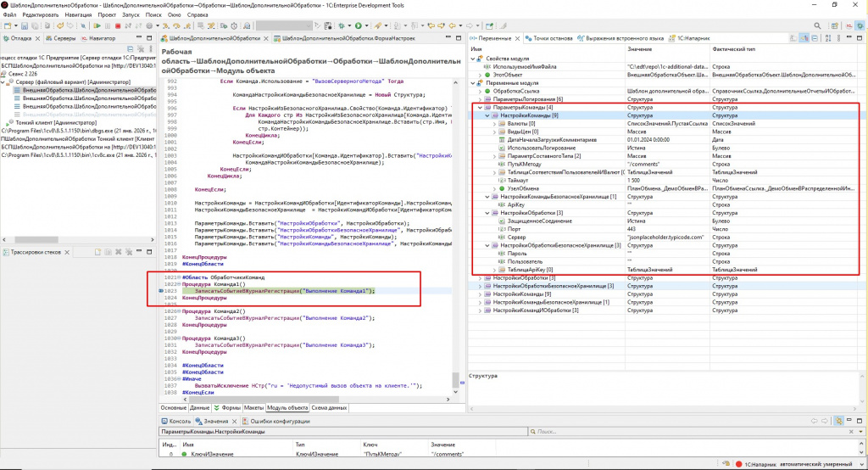Click the breakpoint marker on line 1023
868x470 pixels.
pyautogui.click(x=162, y=291)
